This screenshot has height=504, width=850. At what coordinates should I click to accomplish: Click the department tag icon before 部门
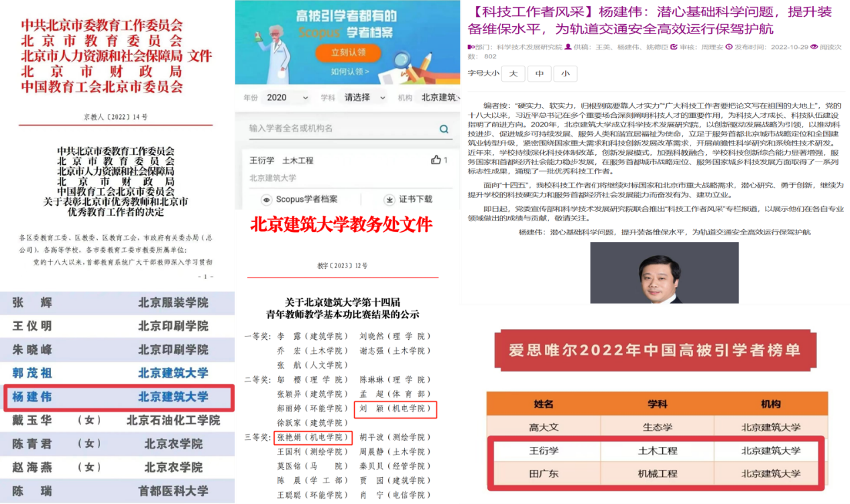click(x=470, y=47)
